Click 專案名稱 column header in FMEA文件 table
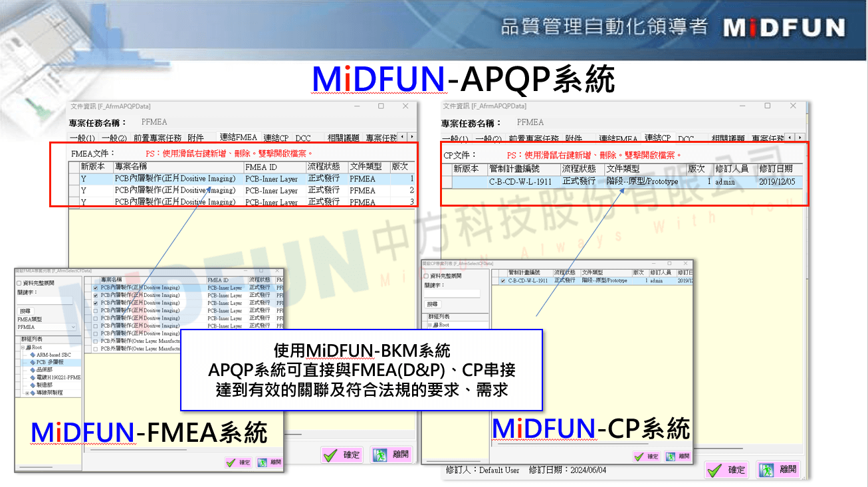The width and height of the screenshot is (868, 487). pos(178,167)
